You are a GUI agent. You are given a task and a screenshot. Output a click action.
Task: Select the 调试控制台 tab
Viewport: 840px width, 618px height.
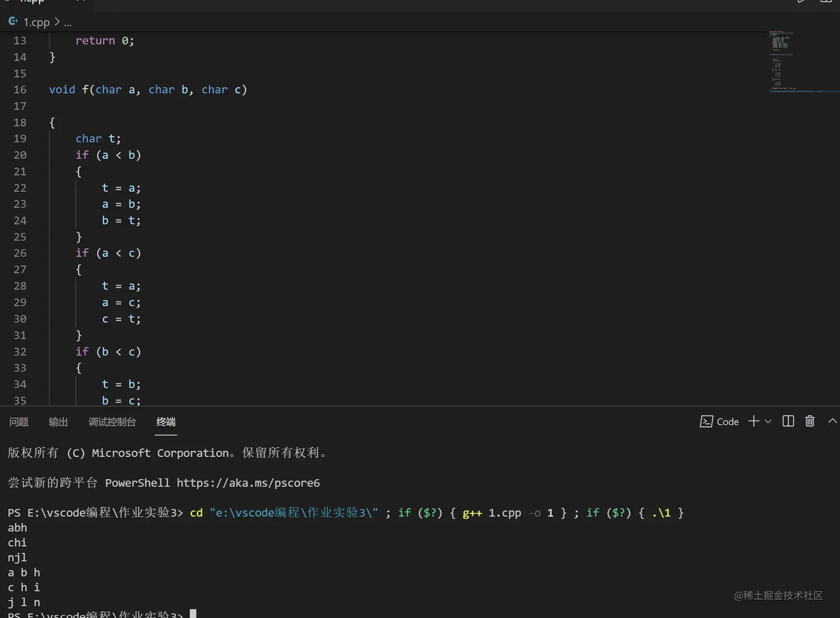112,422
